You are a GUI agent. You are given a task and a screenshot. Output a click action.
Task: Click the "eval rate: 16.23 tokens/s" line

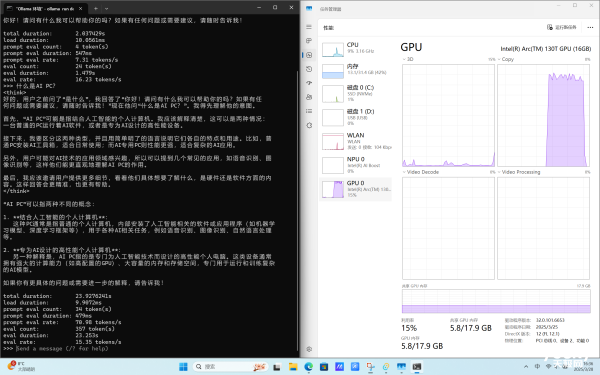pyautogui.click(x=62, y=79)
